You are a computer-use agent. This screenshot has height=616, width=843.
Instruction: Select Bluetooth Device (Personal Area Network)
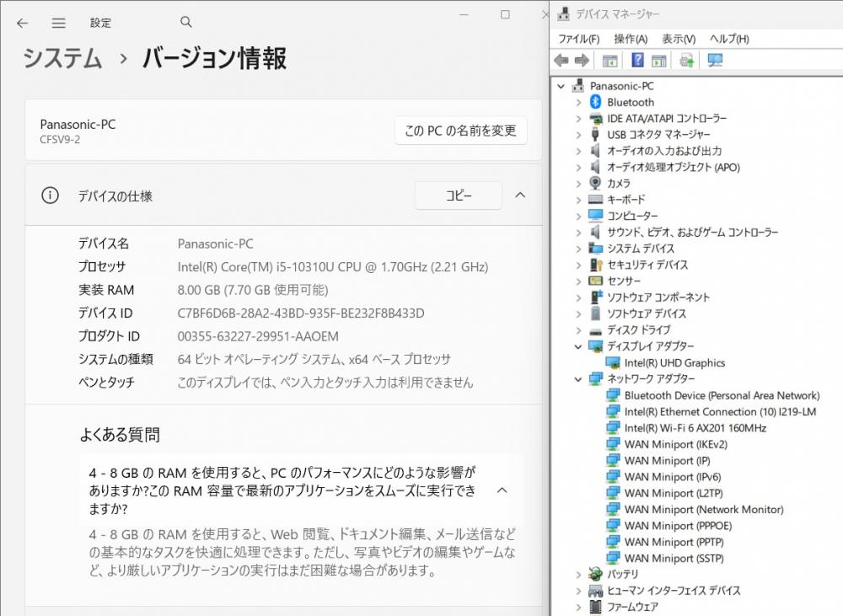[x=722, y=395]
